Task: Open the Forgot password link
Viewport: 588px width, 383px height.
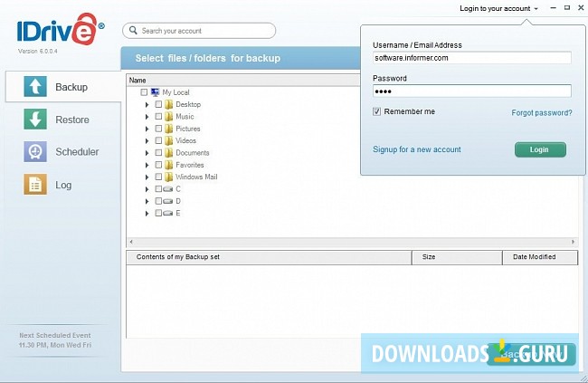Action: click(x=542, y=112)
